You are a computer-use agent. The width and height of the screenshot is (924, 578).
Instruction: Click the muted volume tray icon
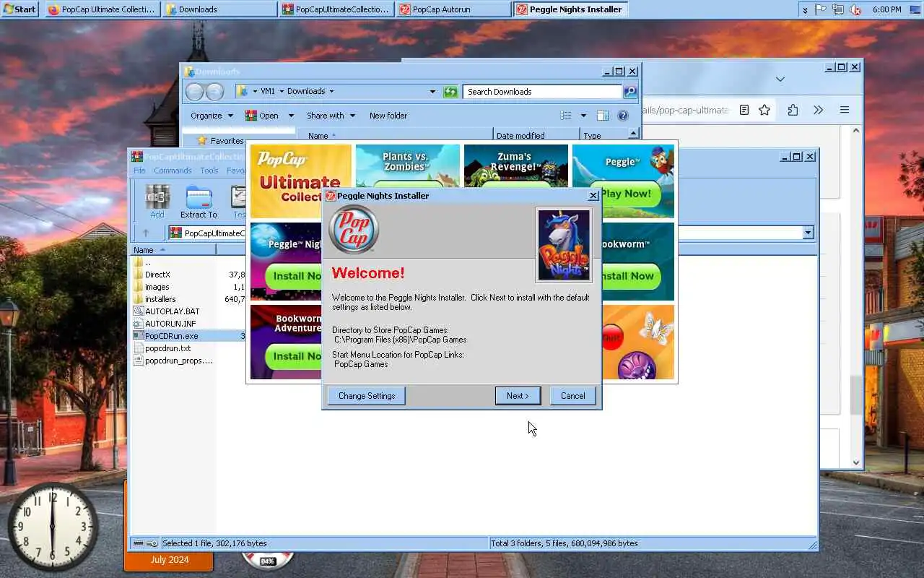(856, 9)
